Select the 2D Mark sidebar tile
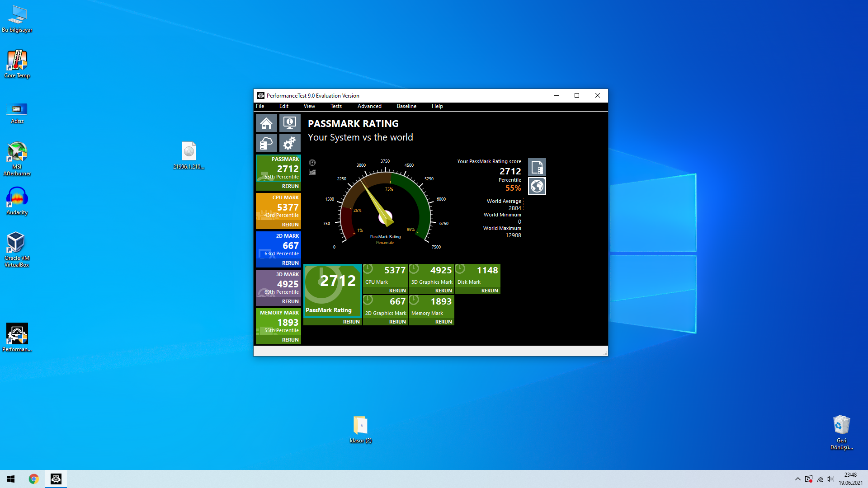 point(278,245)
